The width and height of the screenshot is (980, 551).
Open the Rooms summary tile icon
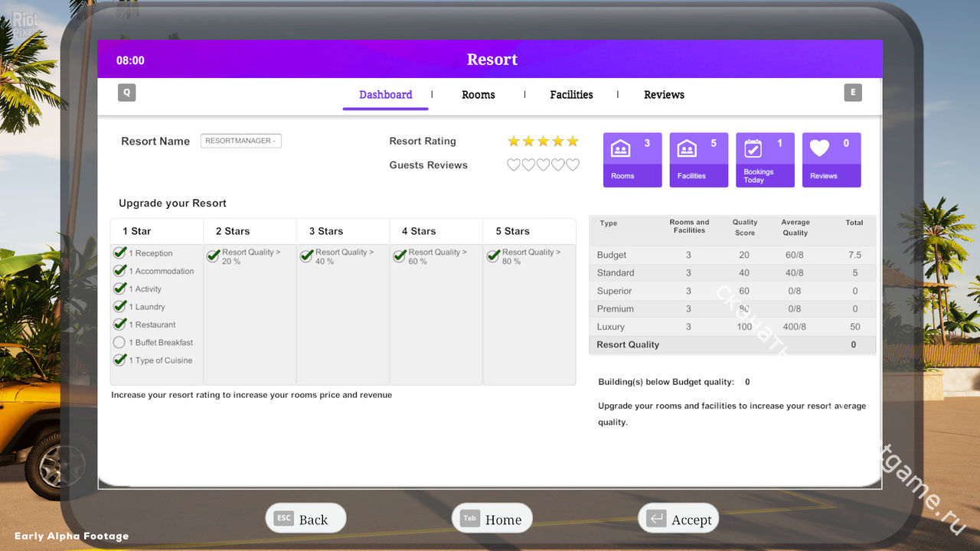coord(620,148)
